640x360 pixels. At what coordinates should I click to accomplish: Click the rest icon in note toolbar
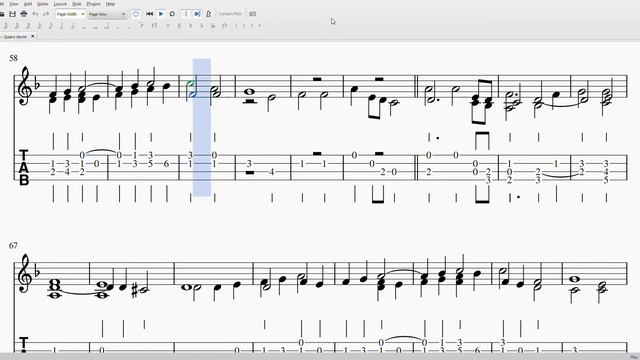pos(155,26)
